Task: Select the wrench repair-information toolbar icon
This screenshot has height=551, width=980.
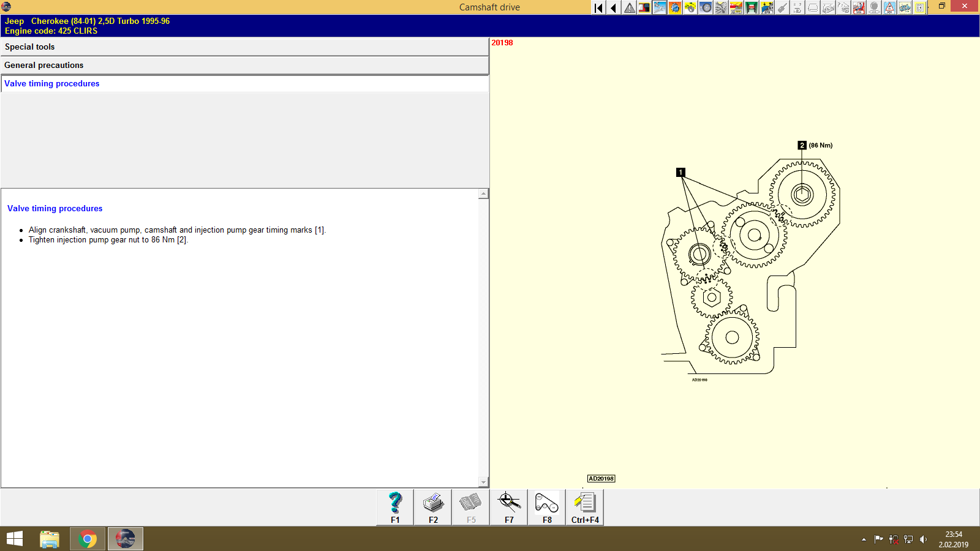Action: pos(660,7)
